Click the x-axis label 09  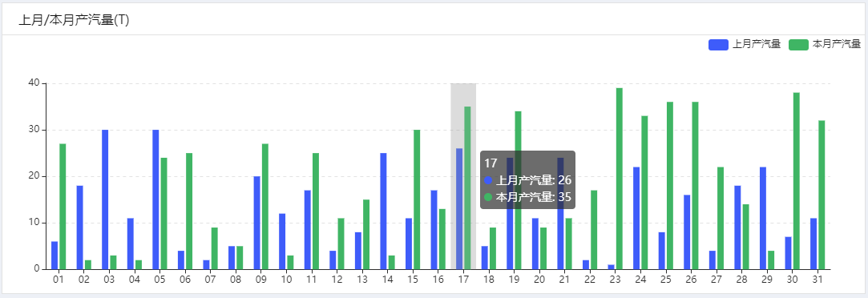(x=260, y=280)
